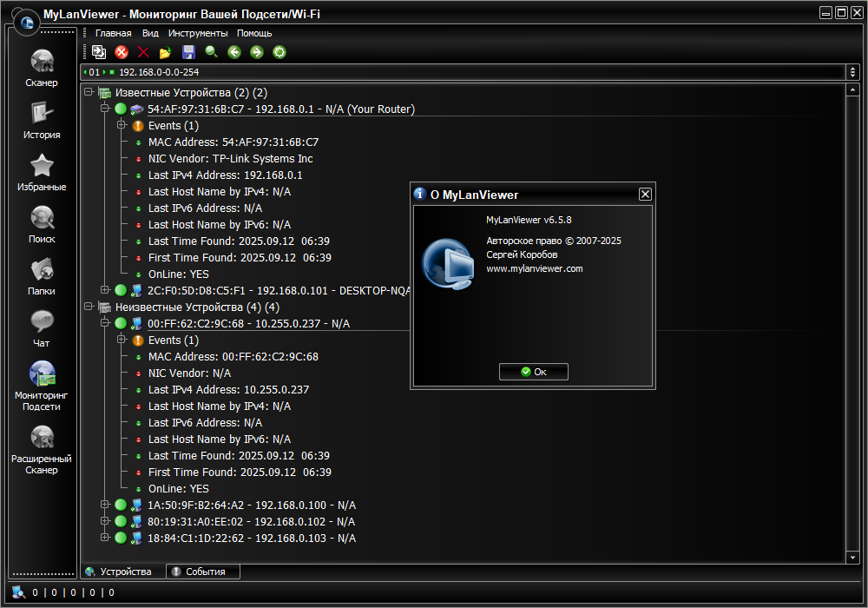Open the Помощь menu
Image resolution: width=868 pixels, height=608 pixels.
coord(254,33)
